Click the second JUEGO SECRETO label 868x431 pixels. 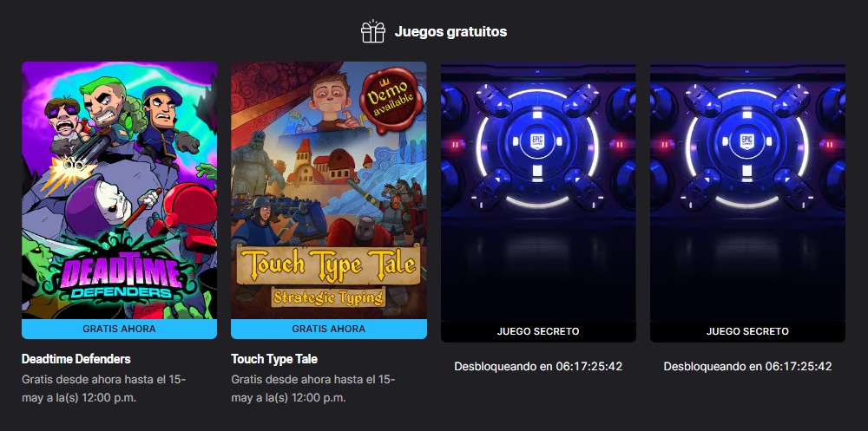coord(747,331)
